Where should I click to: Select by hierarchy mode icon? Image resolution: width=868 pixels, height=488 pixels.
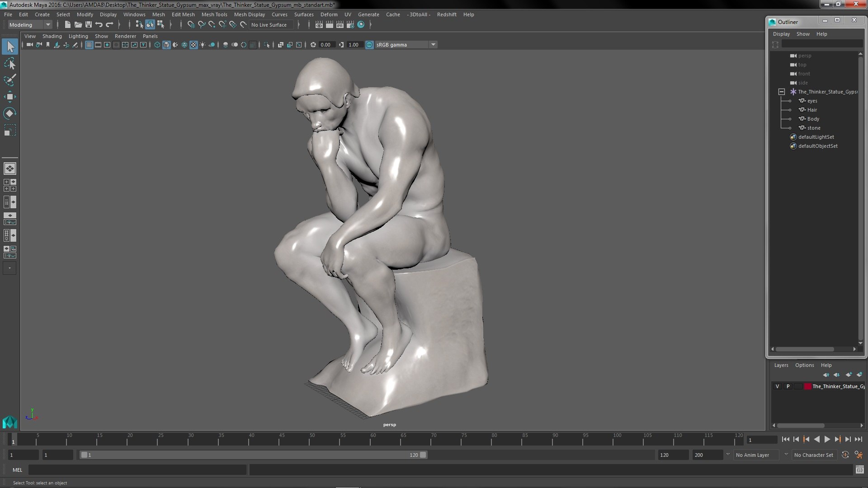(139, 25)
